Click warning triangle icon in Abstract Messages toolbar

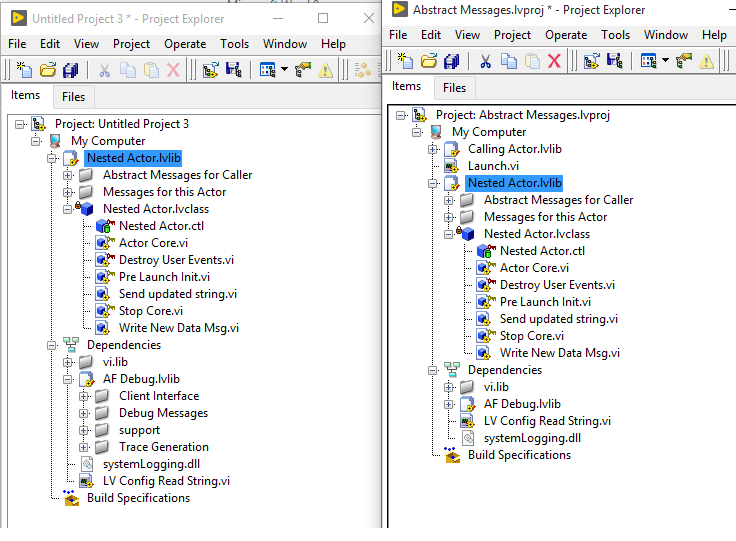(706, 61)
